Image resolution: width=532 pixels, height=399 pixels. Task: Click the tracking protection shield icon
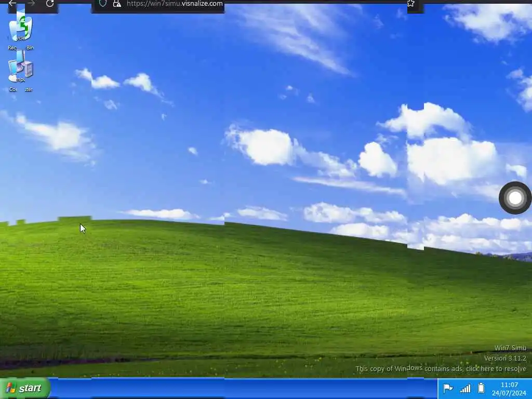tap(103, 4)
